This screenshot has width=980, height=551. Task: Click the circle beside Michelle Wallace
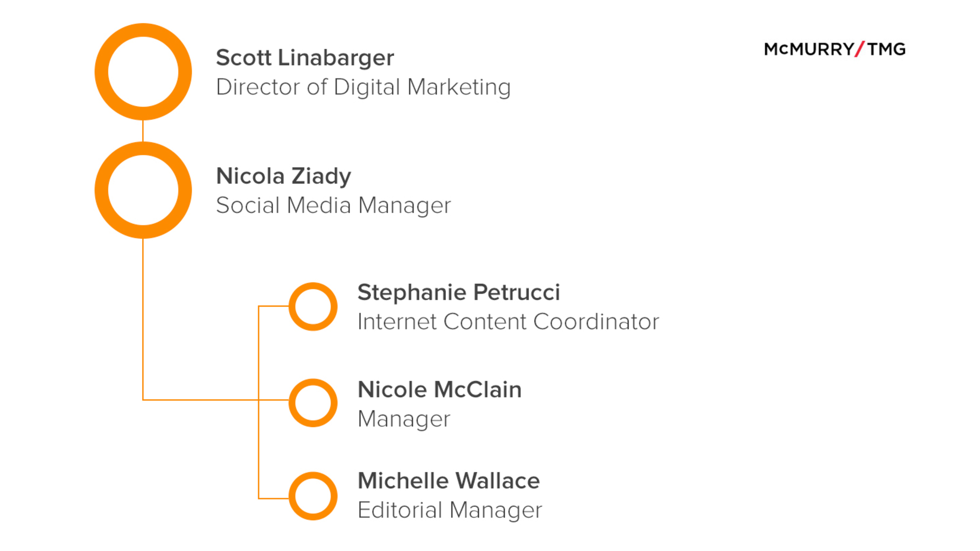(313, 496)
